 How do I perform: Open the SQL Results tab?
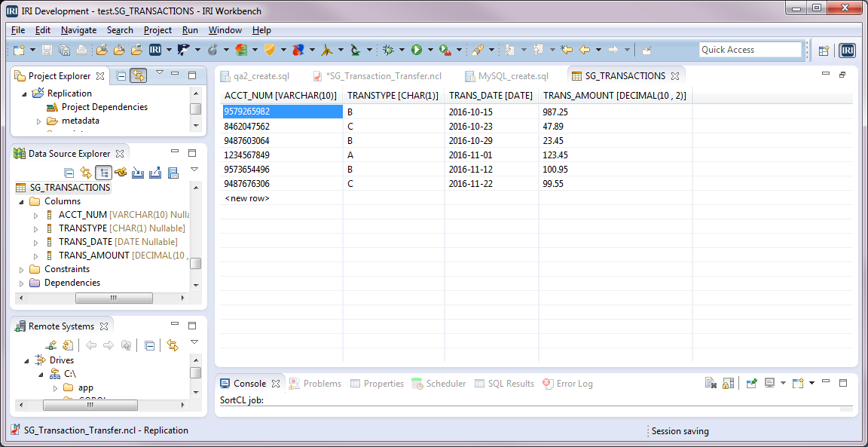click(504, 383)
